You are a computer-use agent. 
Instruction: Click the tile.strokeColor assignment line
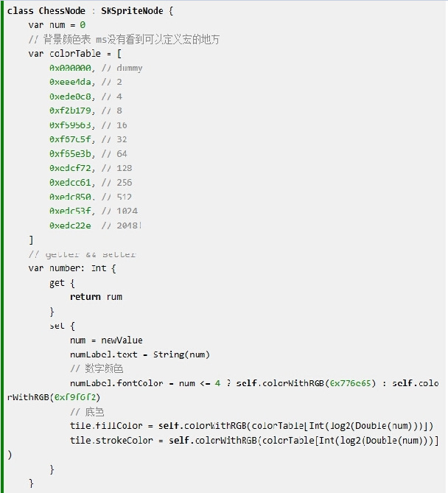pos(254,441)
